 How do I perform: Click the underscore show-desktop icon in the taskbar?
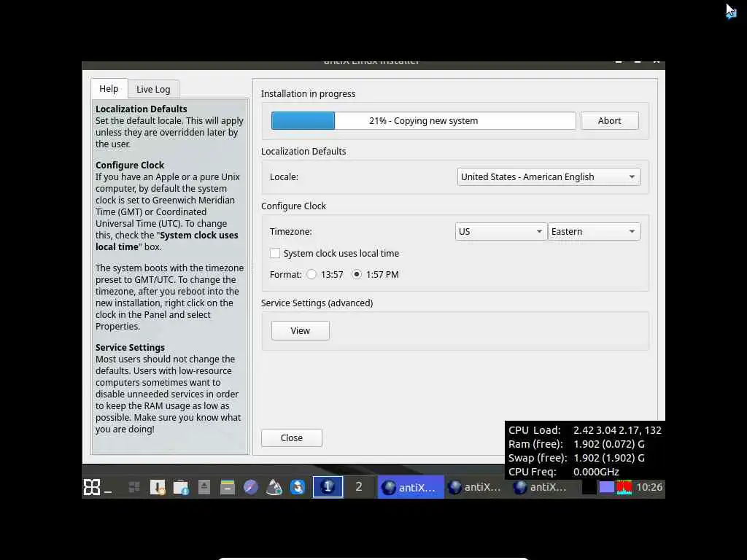pos(108,491)
